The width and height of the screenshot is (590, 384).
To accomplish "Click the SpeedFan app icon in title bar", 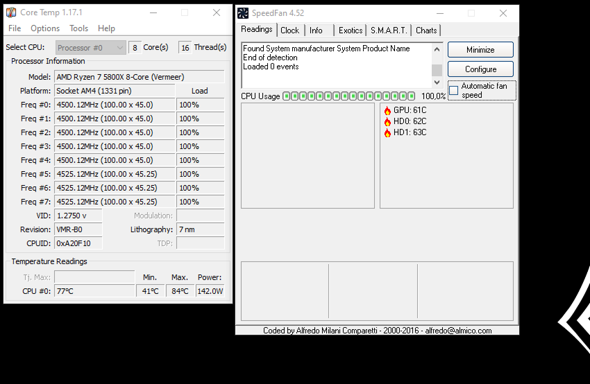I will point(243,13).
